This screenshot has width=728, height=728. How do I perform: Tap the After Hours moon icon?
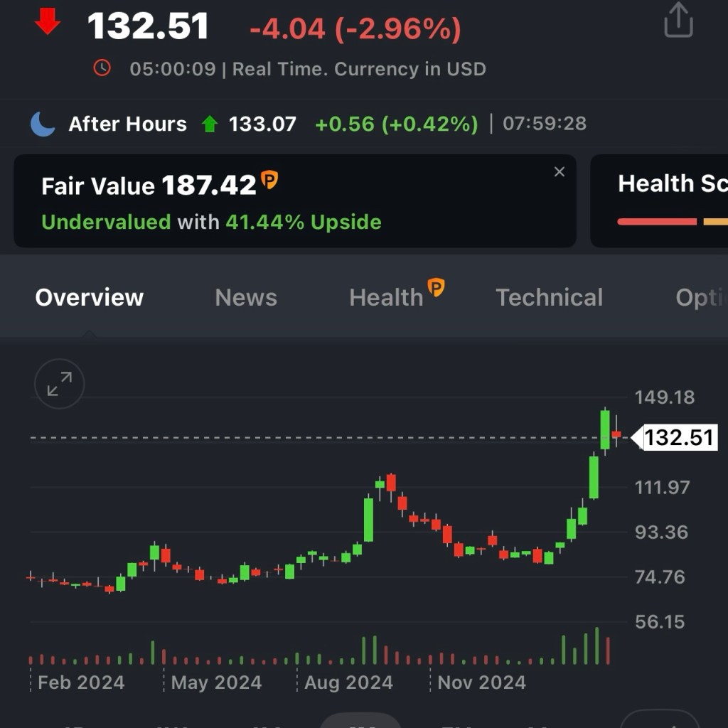(x=43, y=124)
